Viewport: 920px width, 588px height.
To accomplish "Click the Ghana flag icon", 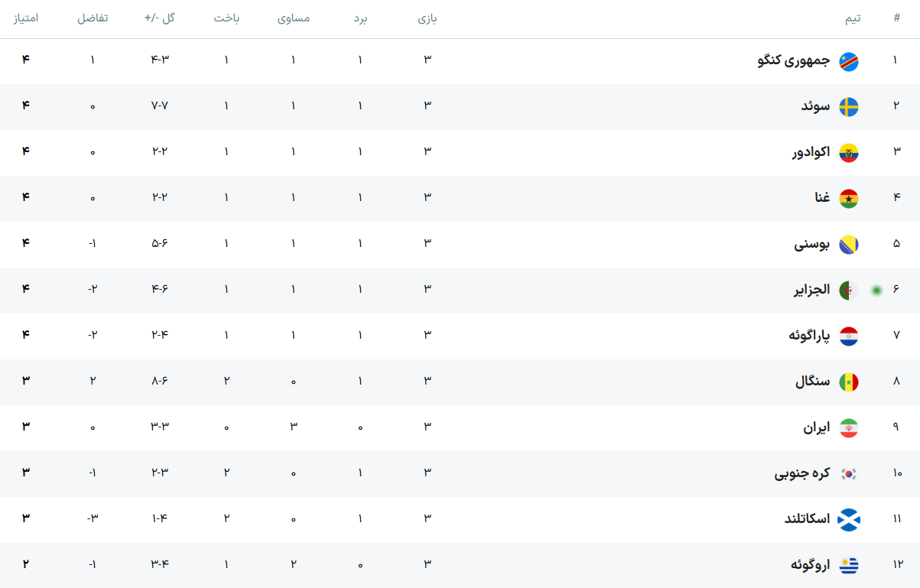I will 849,199.
